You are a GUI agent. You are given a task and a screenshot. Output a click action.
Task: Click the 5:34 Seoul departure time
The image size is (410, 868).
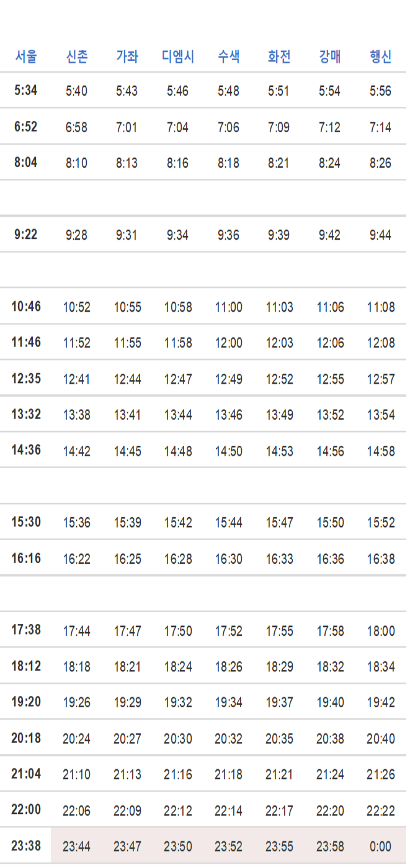[26, 91]
